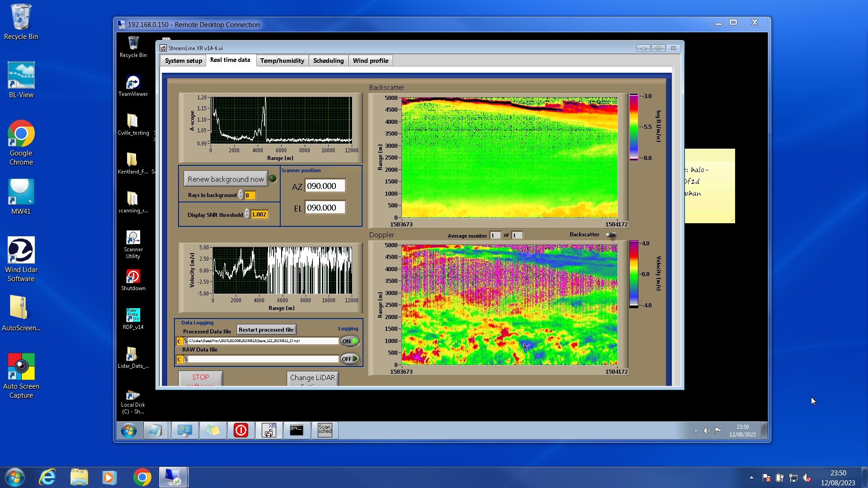Toggle the Backscatter switch above Doppler plot
Image resolution: width=868 pixels, height=488 pixels.
(611, 235)
